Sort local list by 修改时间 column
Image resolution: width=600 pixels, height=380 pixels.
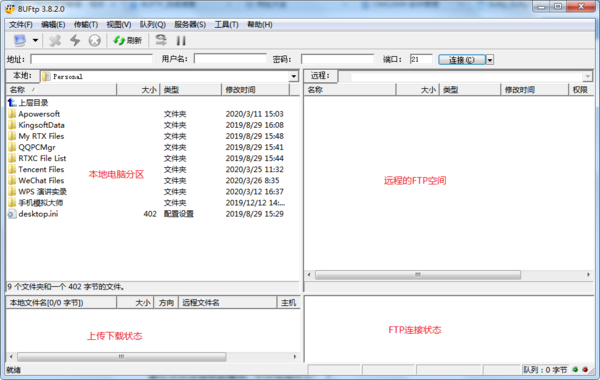click(x=255, y=90)
